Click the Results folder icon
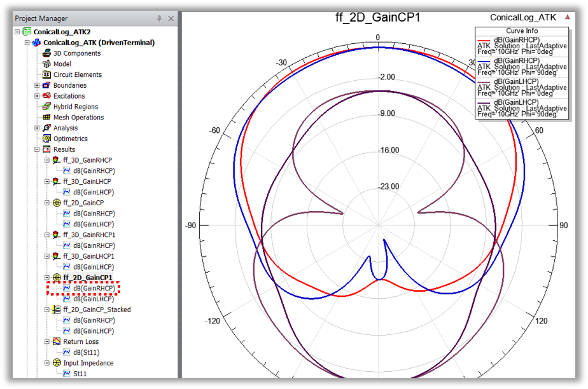Image resolution: width=588 pixels, height=389 pixels. 46,149
